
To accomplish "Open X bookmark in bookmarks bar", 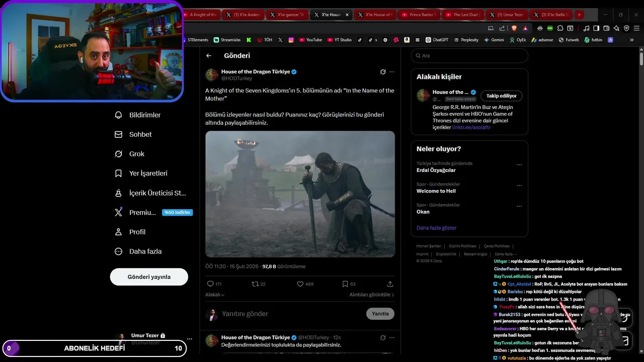I will pos(280,40).
